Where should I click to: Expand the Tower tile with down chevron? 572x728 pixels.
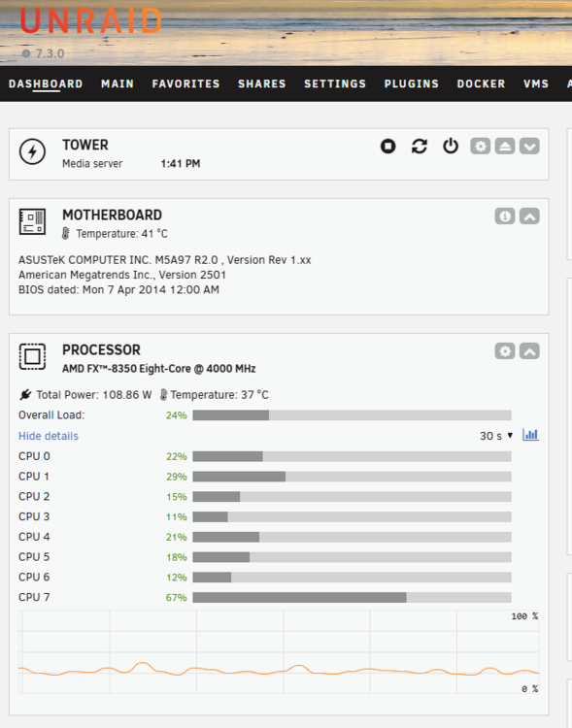point(529,147)
